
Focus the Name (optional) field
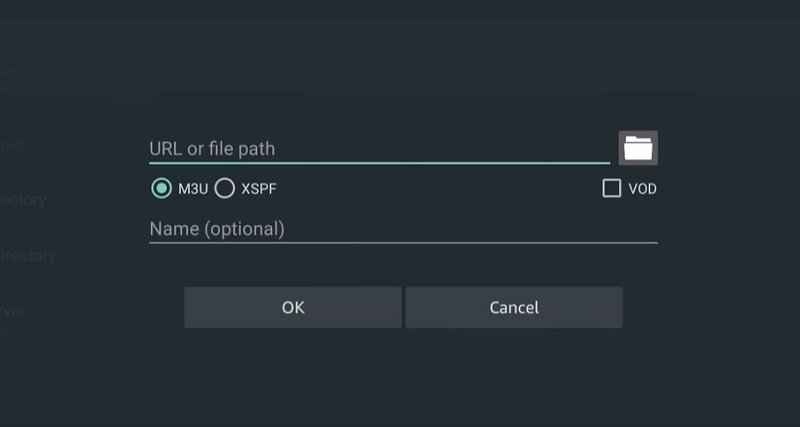403,229
